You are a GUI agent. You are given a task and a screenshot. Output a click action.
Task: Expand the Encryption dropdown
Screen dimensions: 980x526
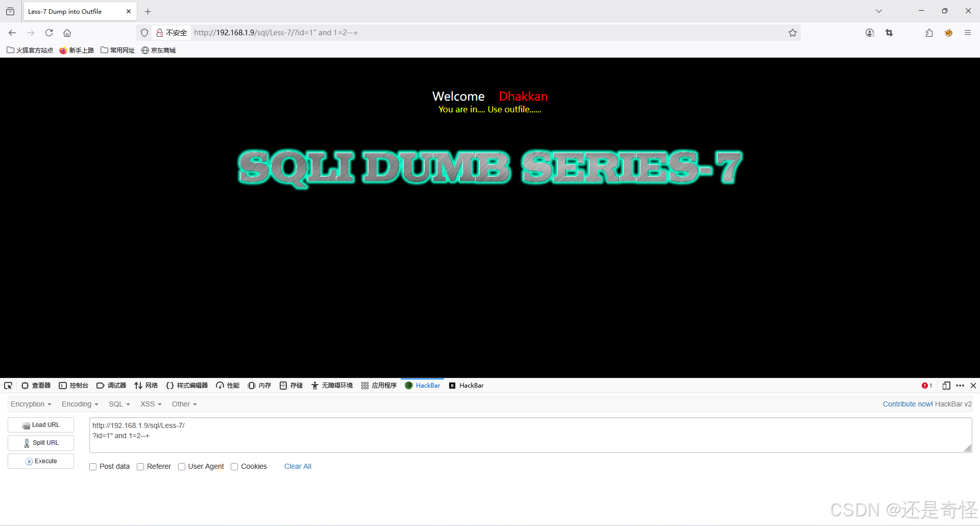(31, 404)
